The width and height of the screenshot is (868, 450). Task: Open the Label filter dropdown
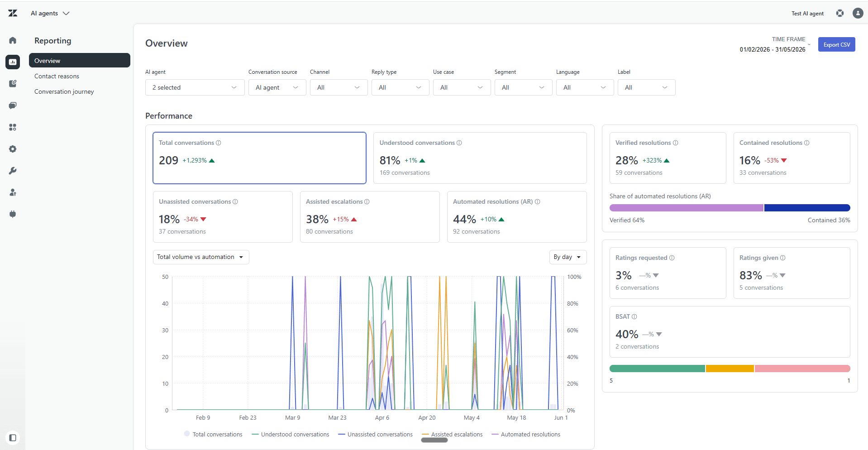click(x=646, y=87)
